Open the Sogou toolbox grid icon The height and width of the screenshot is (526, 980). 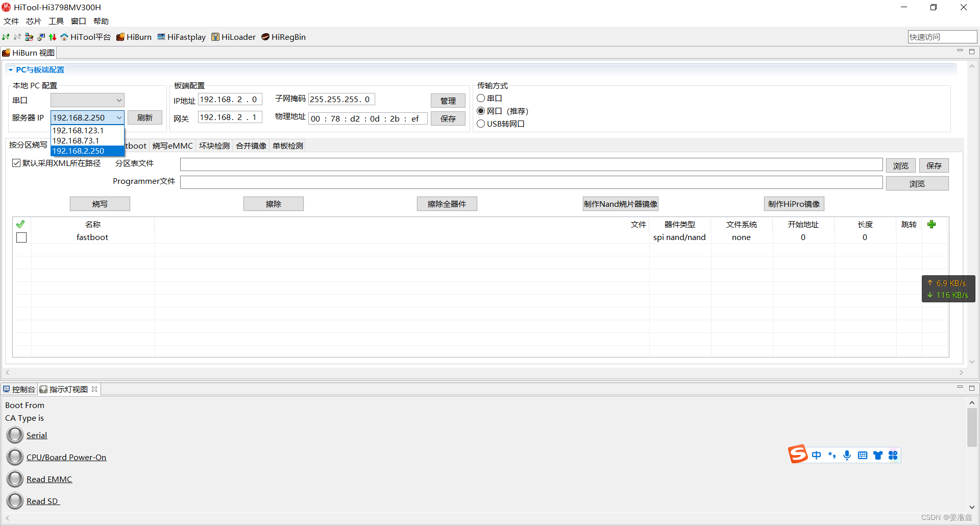[x=893, y=455]
